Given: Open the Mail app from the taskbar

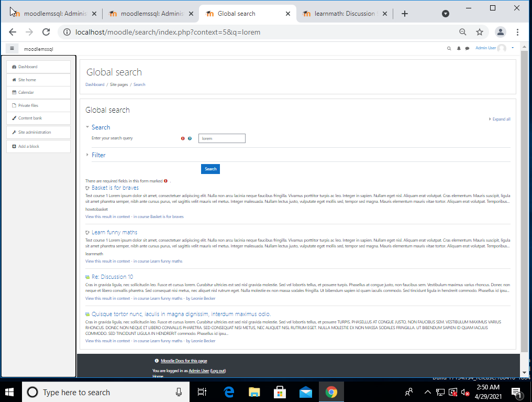Looking at the screenshot, I should coord(306,392).
